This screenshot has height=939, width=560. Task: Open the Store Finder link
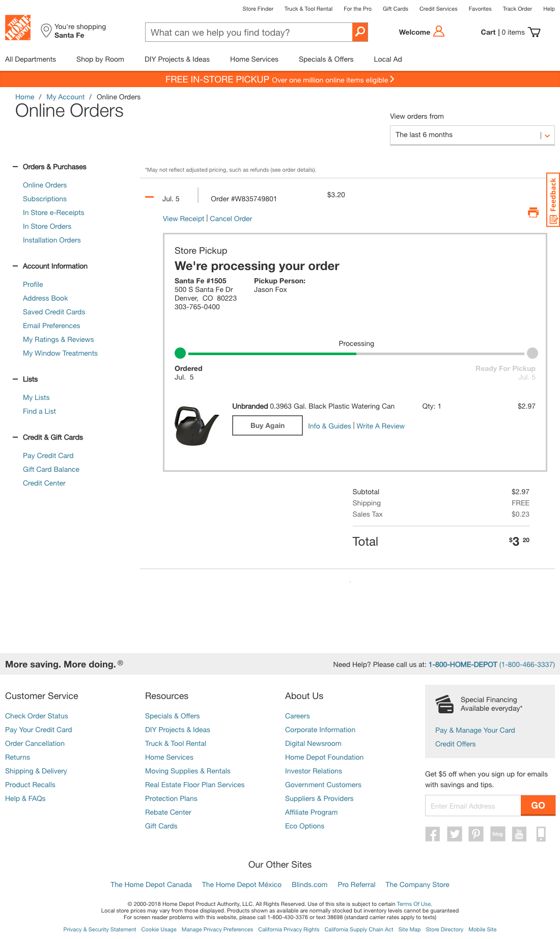tap(258, 9)
